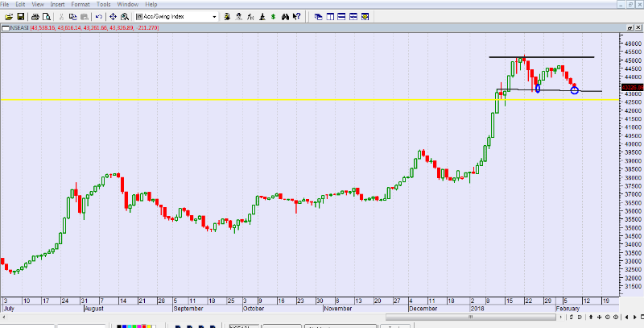The height and width of the screenshot is (328, 644).
Task: Open the Format menu
Action: click(x=81, y=5)
